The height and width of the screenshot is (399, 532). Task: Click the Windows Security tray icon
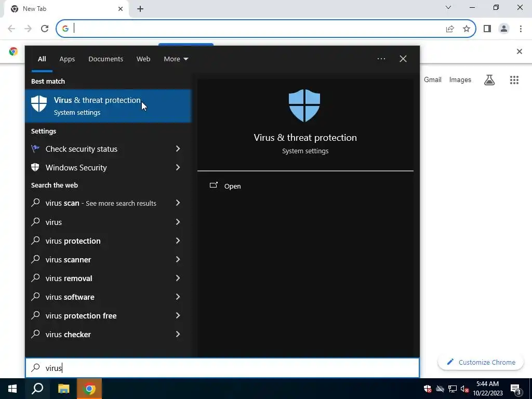click(x=428, y=389)
